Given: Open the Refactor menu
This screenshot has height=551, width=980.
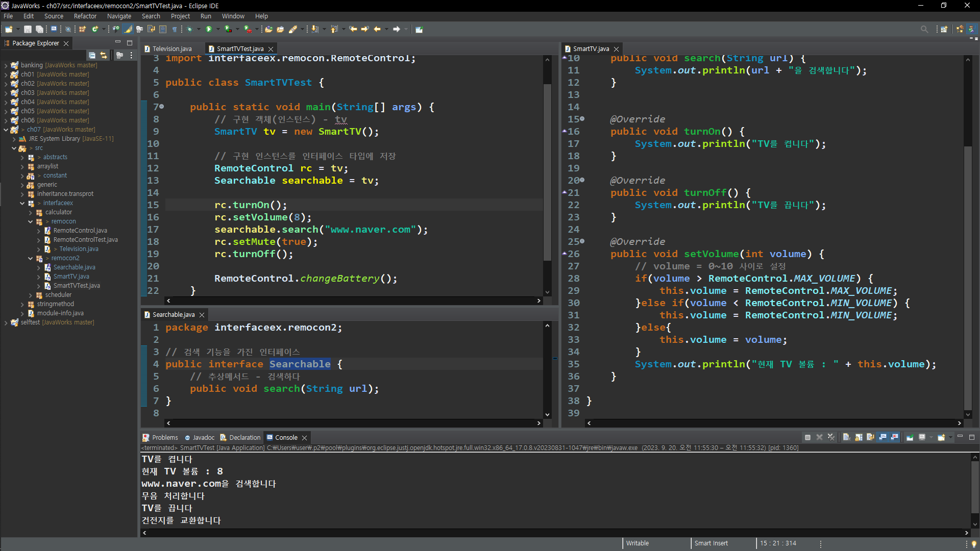Looking at the screenshot, I should pos(85,16).
